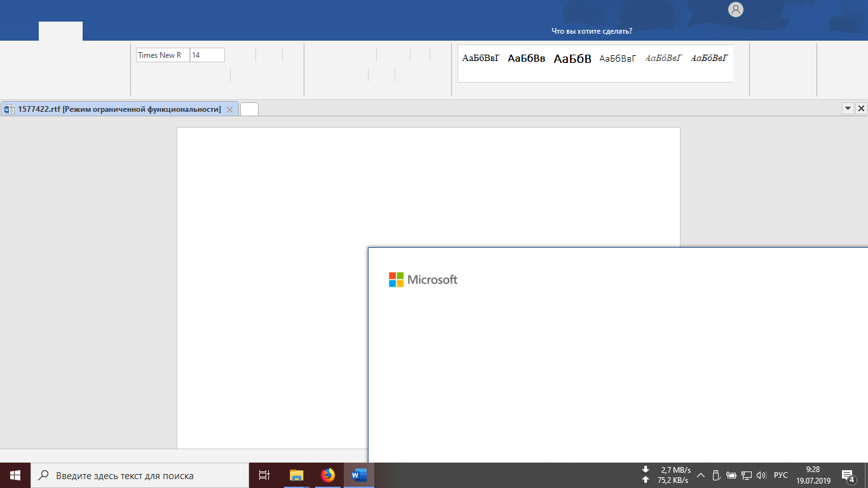This screenshot has width=868, height=488.
Task: Open the document tab list dropdown arrow
Action: (x=848, y=109)
